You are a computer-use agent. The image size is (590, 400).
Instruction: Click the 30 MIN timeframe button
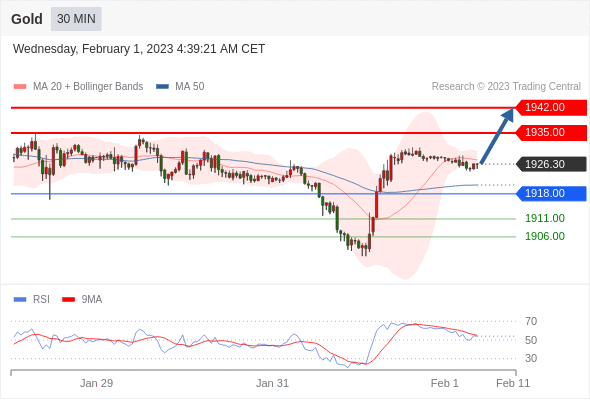tap(76, 19)
